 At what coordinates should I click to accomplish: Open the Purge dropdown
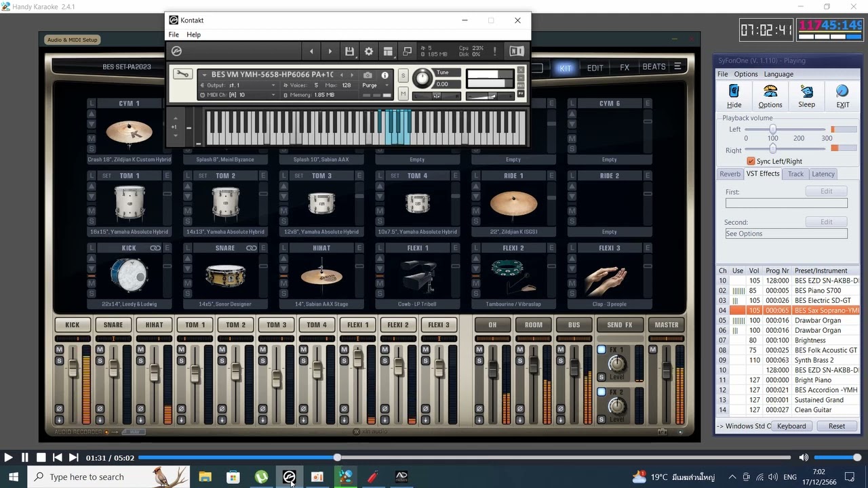tap(386, 85)
